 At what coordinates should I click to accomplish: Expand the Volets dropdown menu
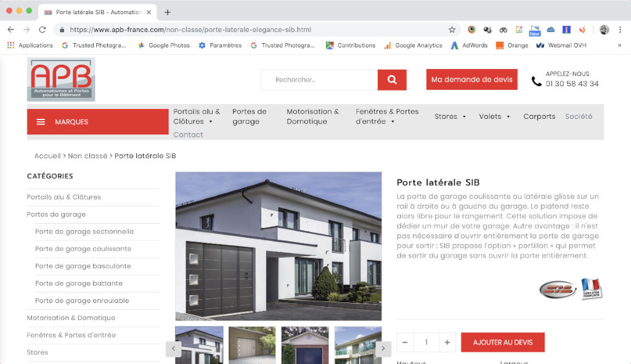coord(494,116)
